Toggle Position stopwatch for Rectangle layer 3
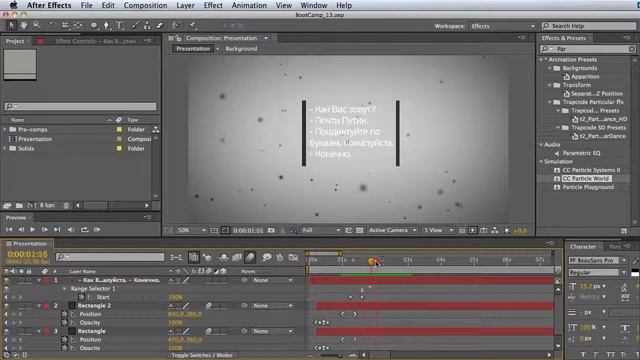Screen dimensions: 640x360 click(64, 340)
